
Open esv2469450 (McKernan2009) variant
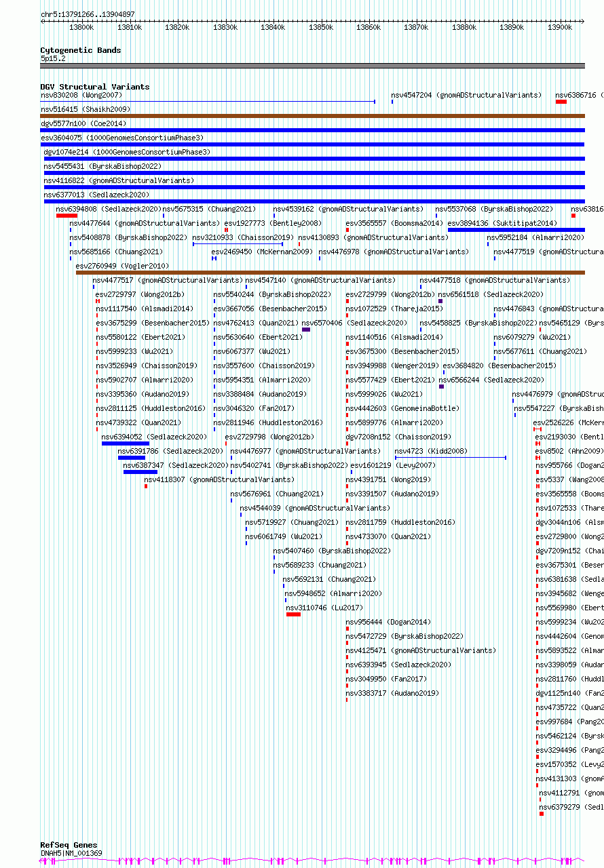(262, 252)
